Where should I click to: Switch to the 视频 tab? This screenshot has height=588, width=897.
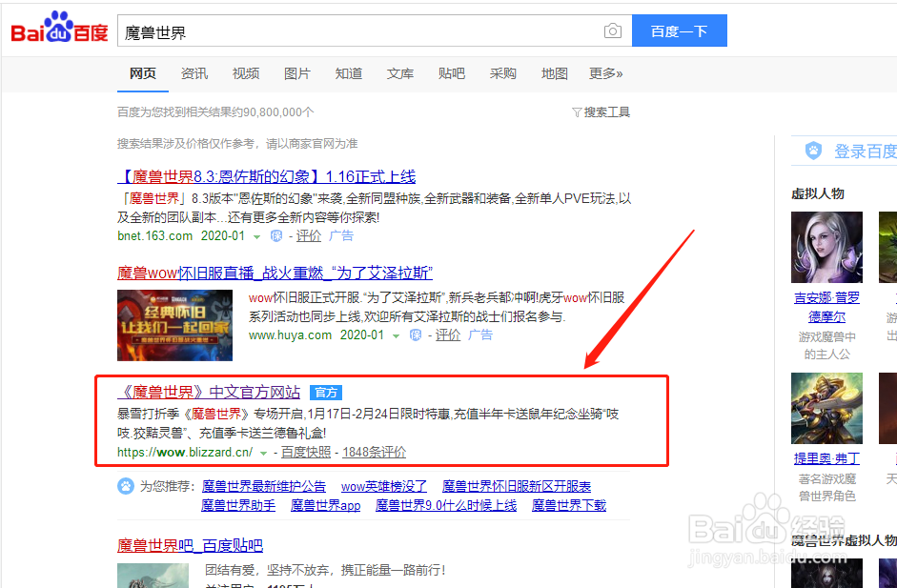(x=245, y=73)
